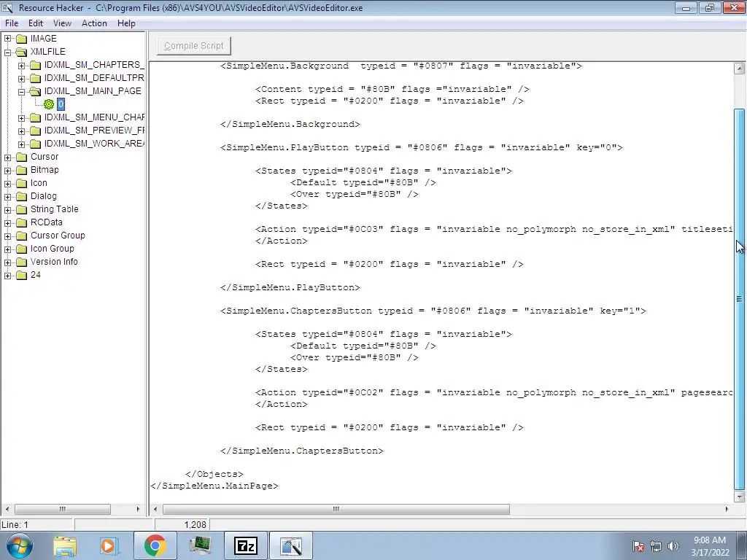Viewport: 747px width, 560px height.
Task: Click the XMLFILE open folder icon
Action: pyautogui.click(x=21, y=52)
